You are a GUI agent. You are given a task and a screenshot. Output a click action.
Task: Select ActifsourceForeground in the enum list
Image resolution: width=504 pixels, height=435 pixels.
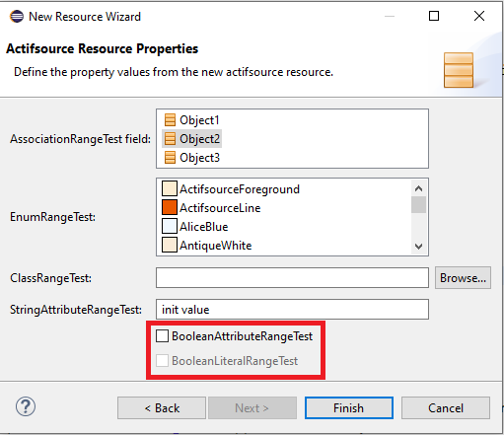tap(231, 189)
